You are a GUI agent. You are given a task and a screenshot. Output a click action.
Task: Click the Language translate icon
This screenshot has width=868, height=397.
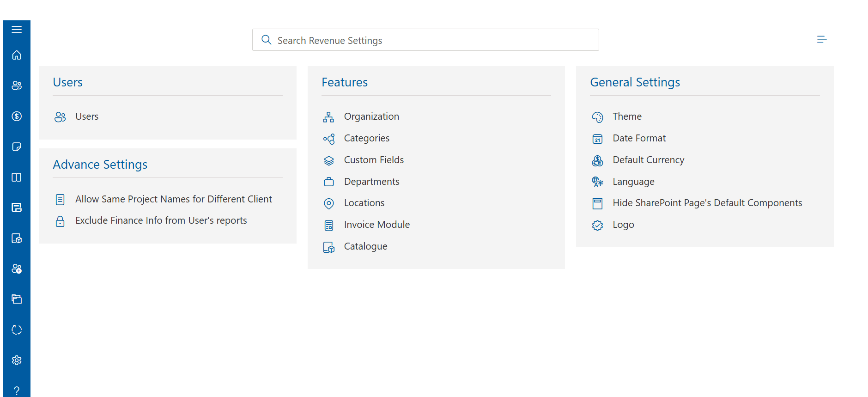pyautogui.click(x=597, y=182)
